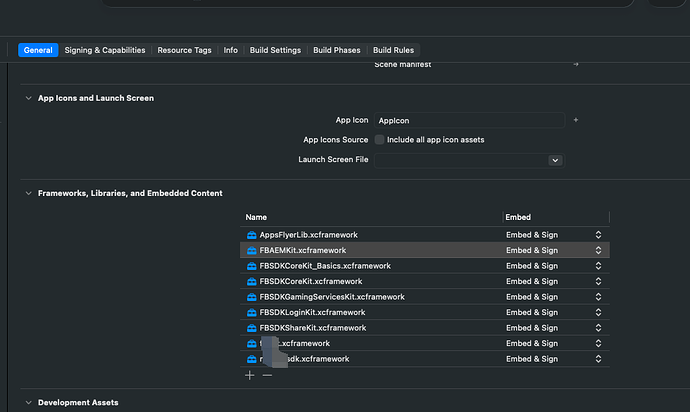The width and height of the screenshot is (690, 412).
Task: Change Embed option for FBSDKCoreKit.xcframework
Action: [598, 281]
